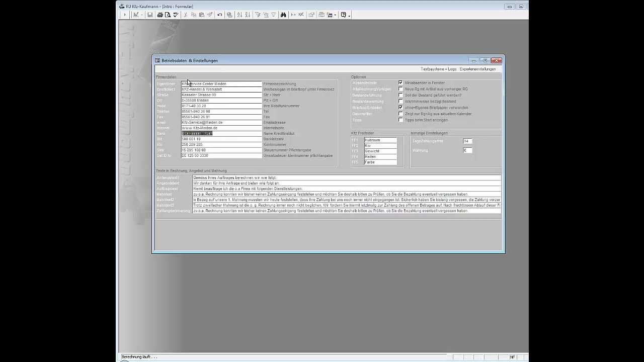Image resolution: width=644 pixels, height=362 pixels.
Task: Click the Eigentümer field with Kfz-Service Center Minden
Action: coord(221,84)
